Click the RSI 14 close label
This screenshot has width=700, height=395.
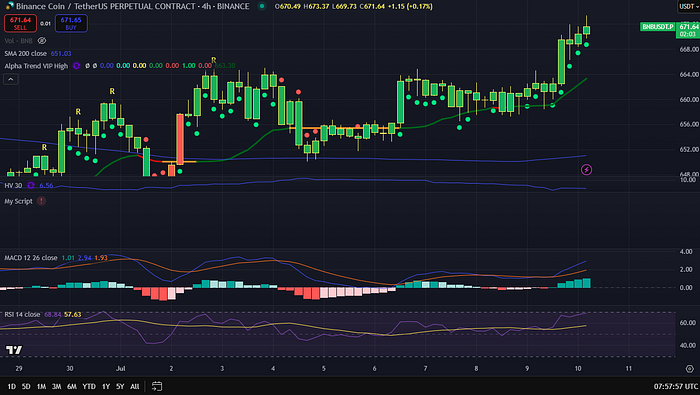(22, 314)
